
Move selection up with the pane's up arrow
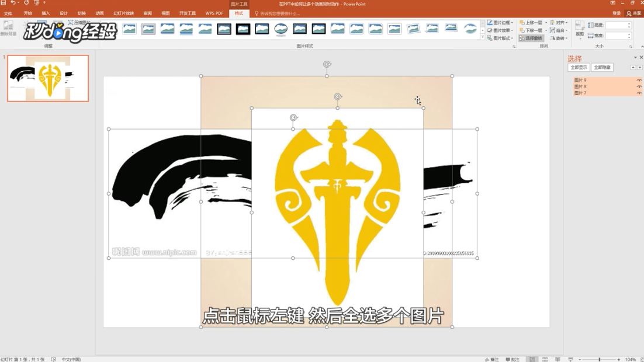click(x=633, y=67)
